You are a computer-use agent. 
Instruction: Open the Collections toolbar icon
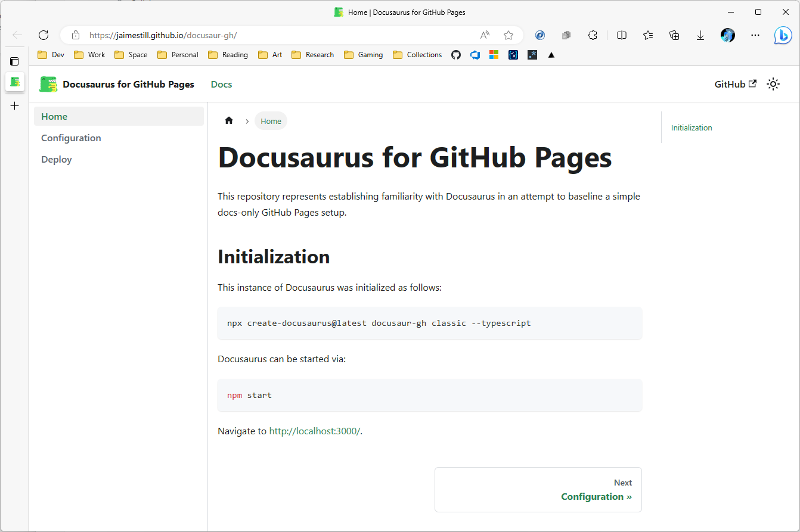[x=674, y=35]
